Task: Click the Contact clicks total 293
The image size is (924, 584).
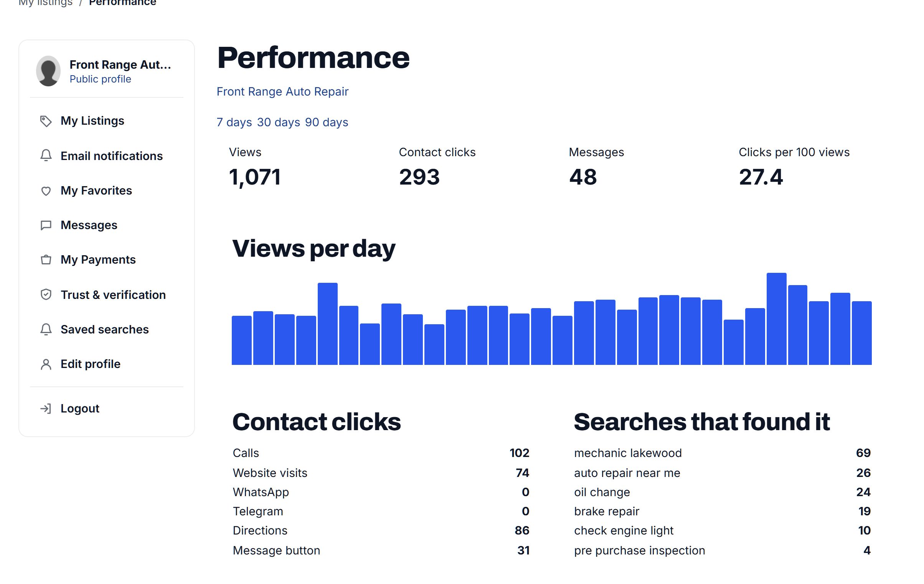Action: click(419, 177)
